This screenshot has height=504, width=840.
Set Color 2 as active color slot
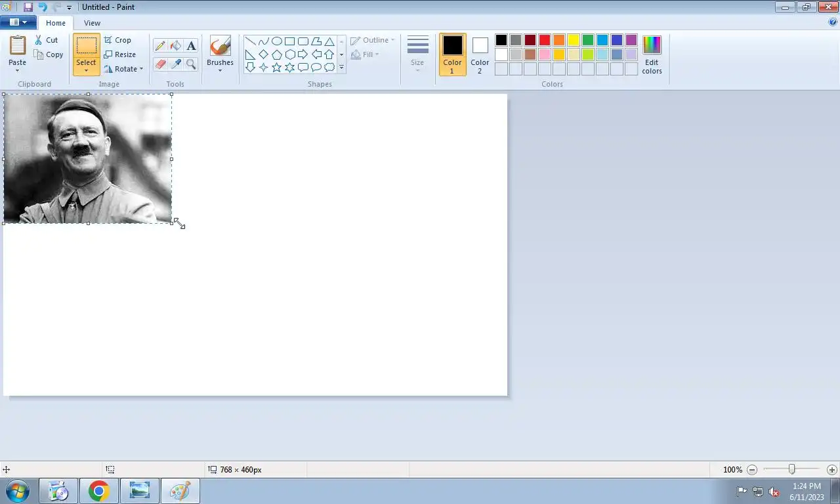(480, 54)
